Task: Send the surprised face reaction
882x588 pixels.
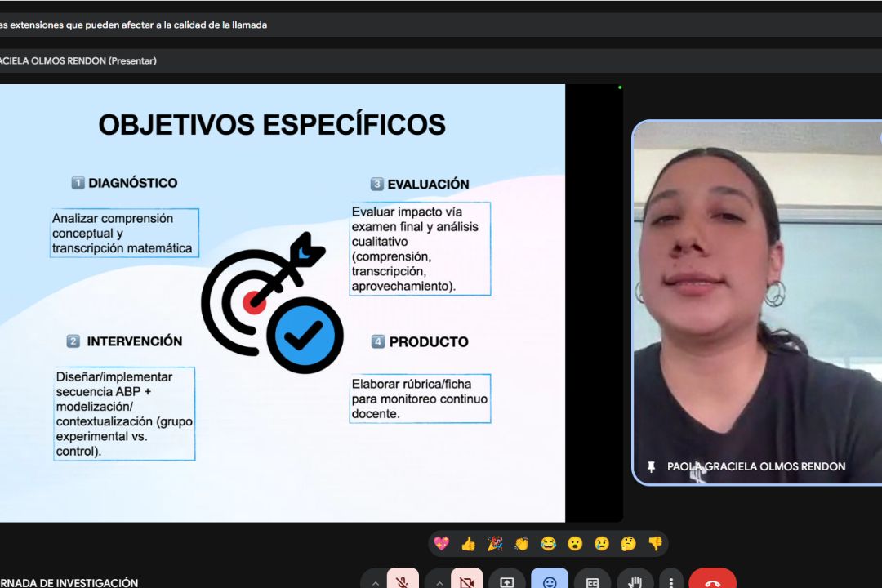Action: click(575, 544)
